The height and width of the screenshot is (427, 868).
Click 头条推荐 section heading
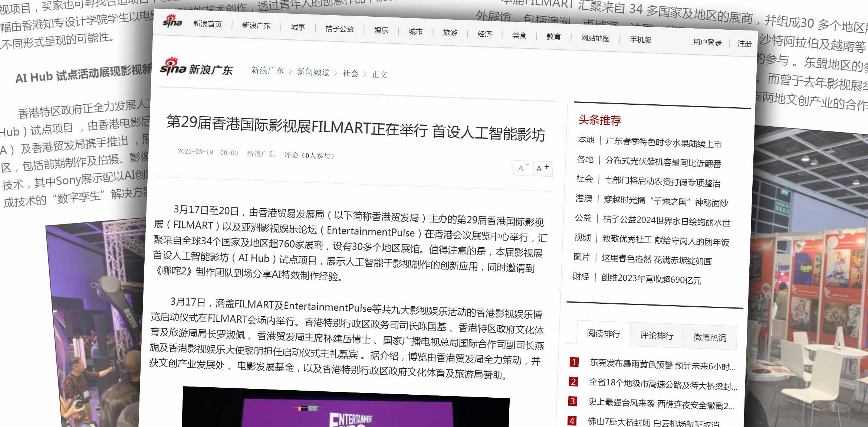point(599,120)
